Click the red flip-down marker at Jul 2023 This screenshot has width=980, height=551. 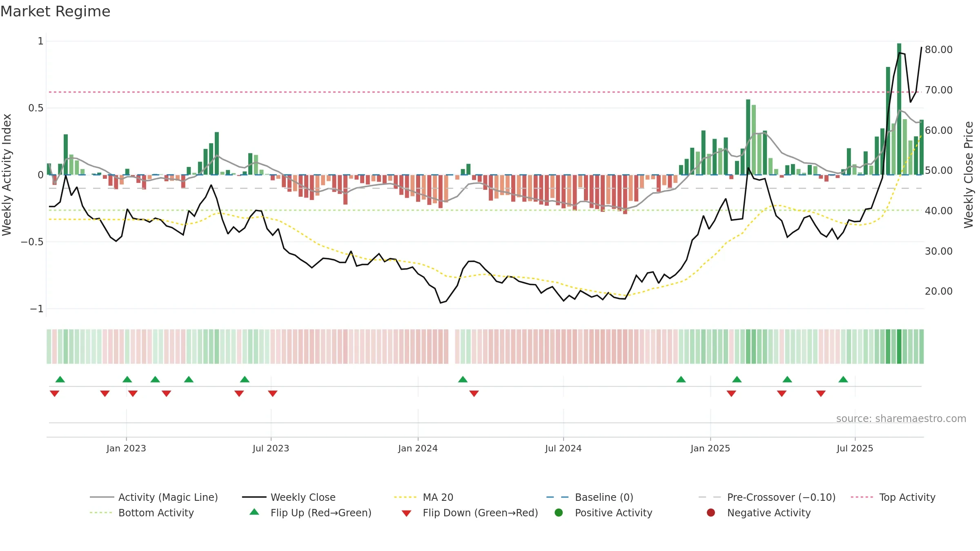click(x=273, y=393)
